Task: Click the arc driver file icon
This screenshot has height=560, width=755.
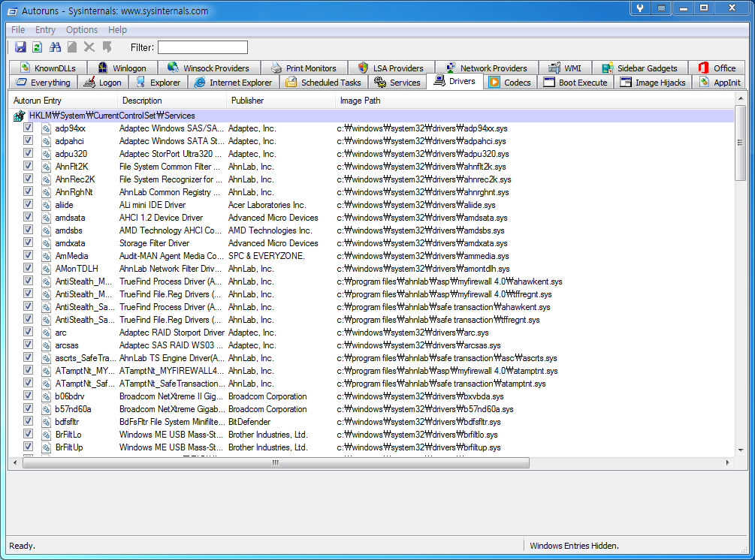Action: tap(47, 333)
